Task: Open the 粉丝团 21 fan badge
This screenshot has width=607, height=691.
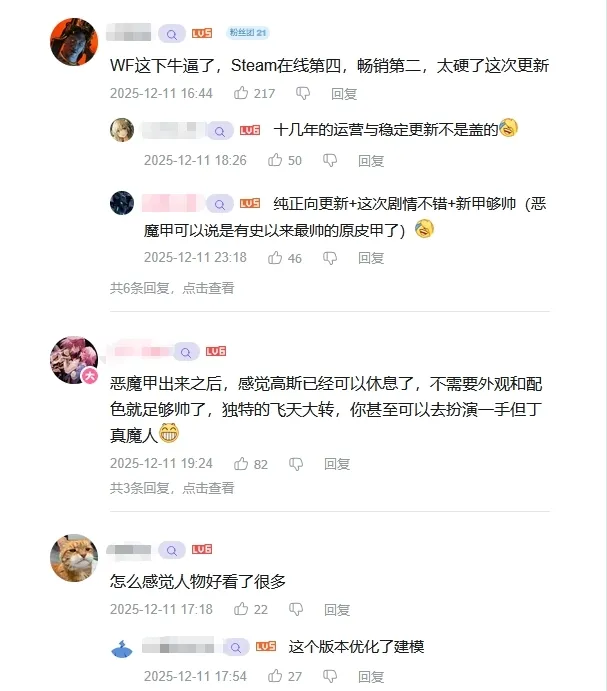Action: [248, 33]
